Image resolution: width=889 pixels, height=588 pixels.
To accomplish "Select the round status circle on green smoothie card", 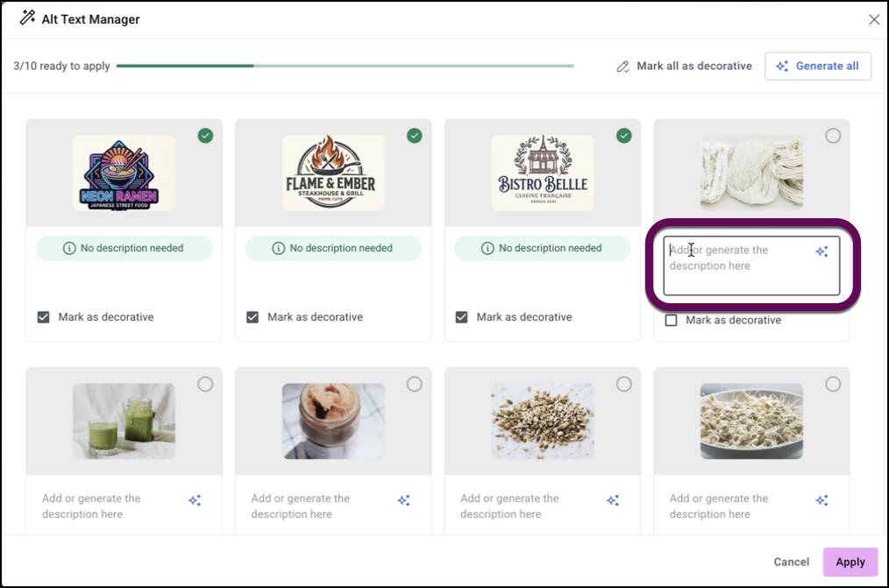I will pyautogui.click(x=205, y=384).
